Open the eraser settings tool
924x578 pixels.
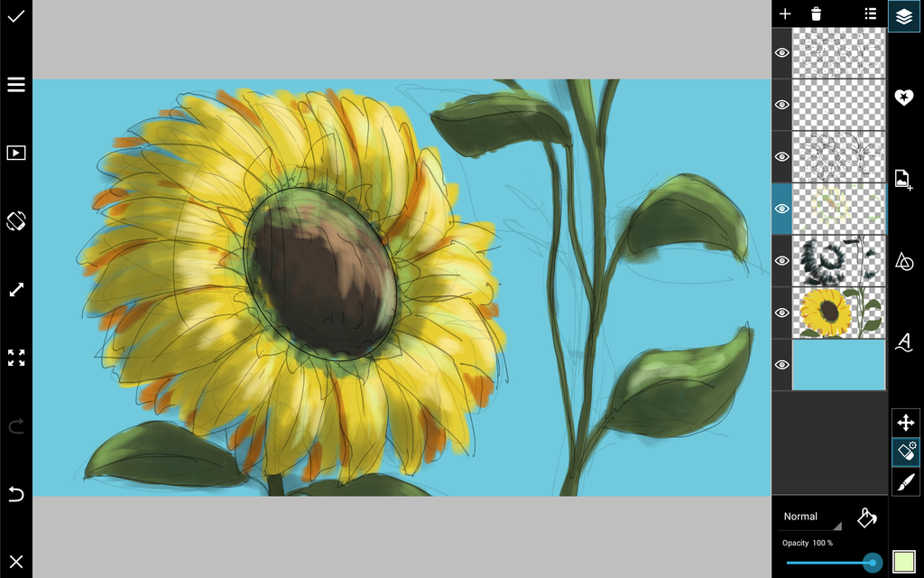pos(905,452)
